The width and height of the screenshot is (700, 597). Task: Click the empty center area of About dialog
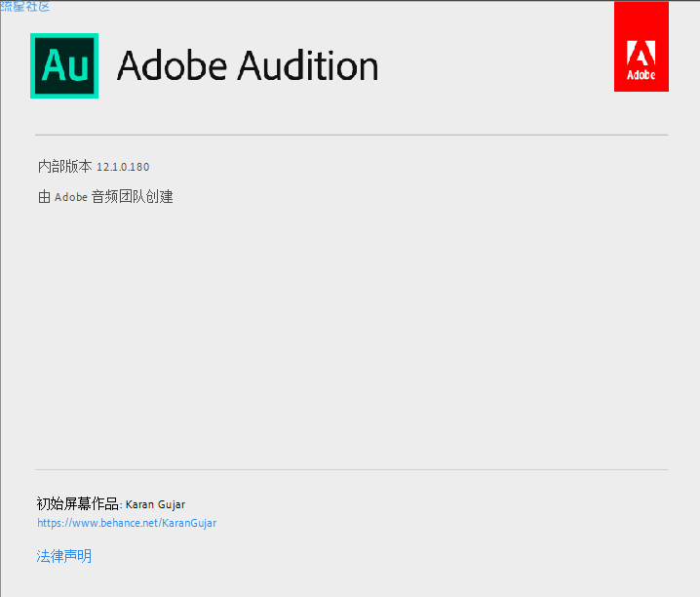(x=351, y=335)
